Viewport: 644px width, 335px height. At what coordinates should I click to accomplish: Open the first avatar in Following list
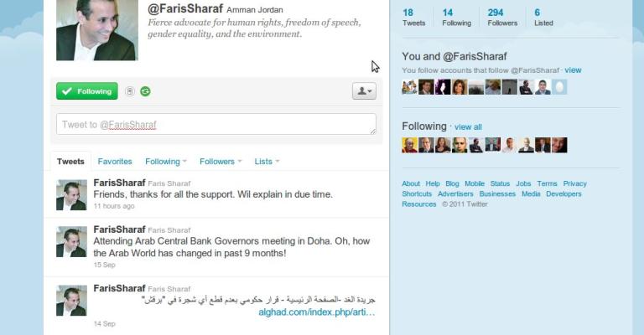tap(409, 145)
